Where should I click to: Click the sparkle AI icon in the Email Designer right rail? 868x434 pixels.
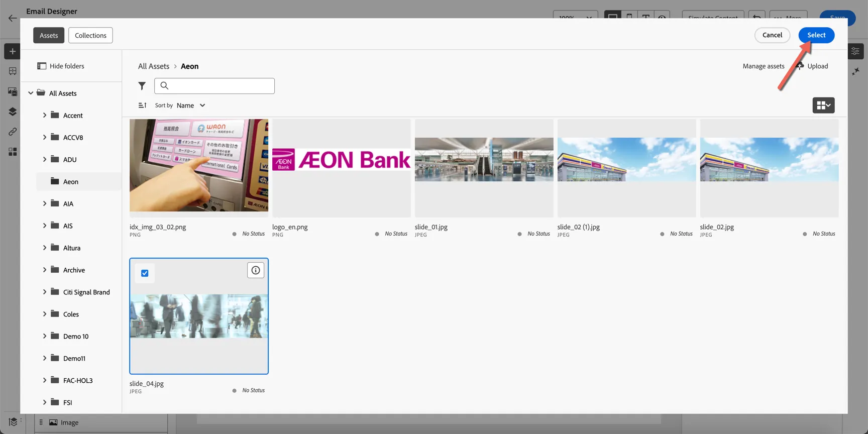click(855, 72)
